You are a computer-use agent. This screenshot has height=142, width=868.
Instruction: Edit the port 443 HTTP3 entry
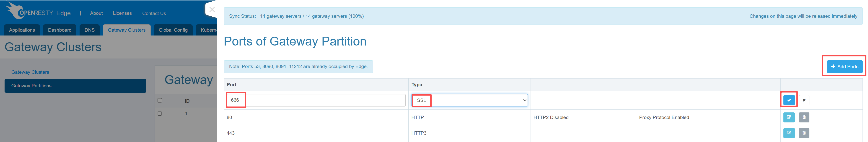788,133
